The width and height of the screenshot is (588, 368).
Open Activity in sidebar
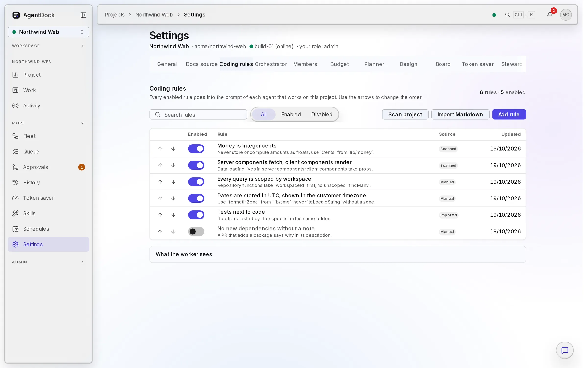pos(49,105)
